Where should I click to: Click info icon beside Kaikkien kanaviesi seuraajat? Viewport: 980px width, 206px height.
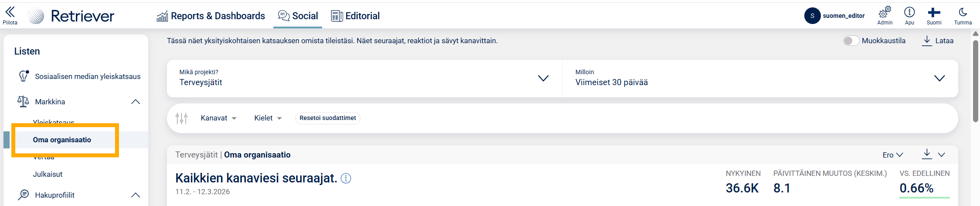click(x=346, y=179)
